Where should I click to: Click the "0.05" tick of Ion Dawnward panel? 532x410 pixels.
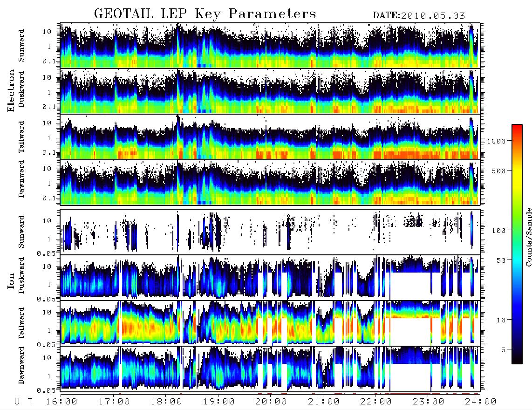coord(47,390)
